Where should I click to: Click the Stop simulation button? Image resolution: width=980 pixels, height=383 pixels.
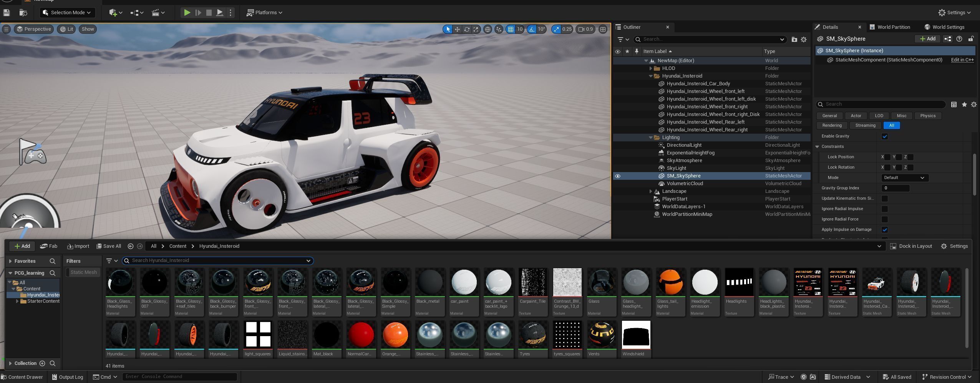(x=209, y=13)
